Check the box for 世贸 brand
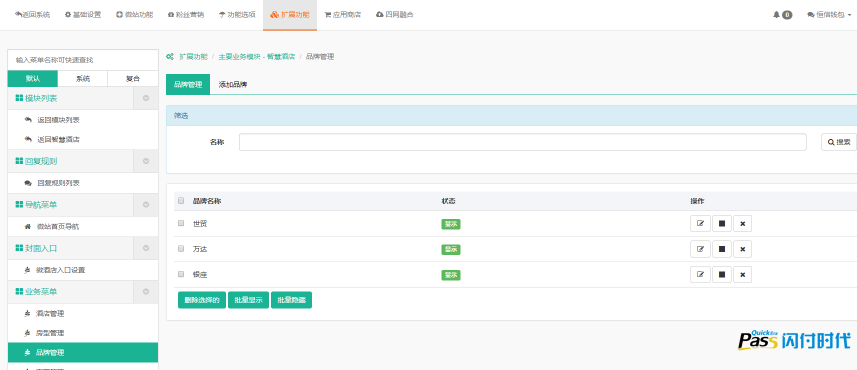 tap(181, 223)
